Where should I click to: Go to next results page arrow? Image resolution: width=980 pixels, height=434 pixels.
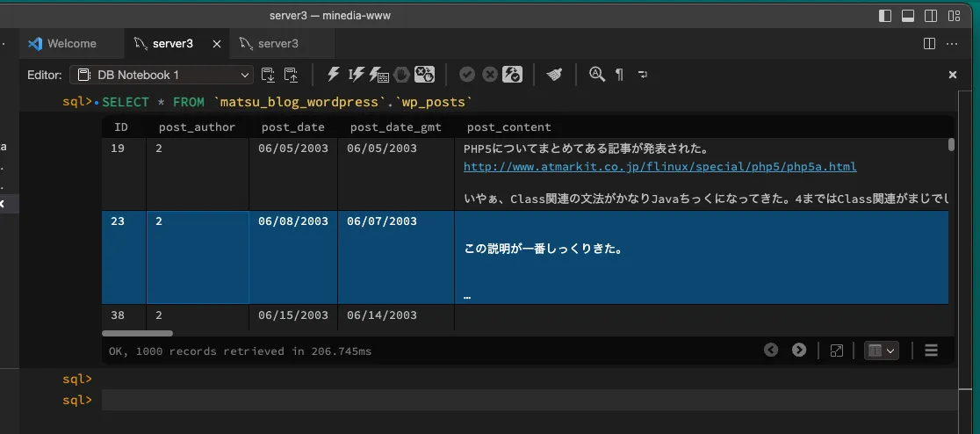[799, 350]
